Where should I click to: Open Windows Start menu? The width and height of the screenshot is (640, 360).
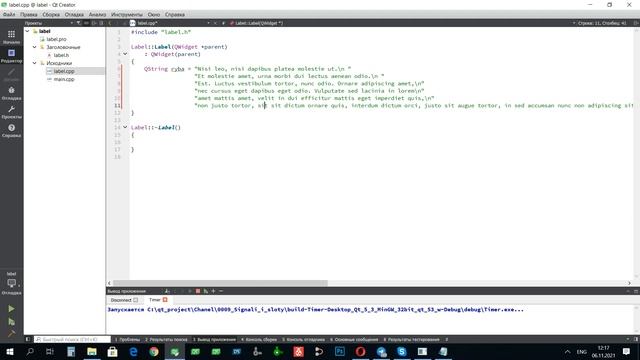pos(10,351)
